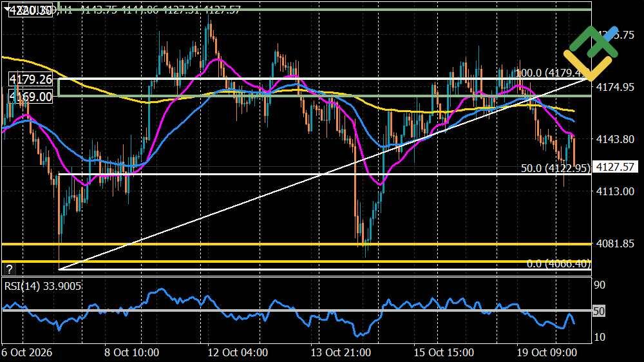Click the 19 Oct 09:00 time label
Image resolution: width=644 pixels, height=362 pixels.
(547, 352)
